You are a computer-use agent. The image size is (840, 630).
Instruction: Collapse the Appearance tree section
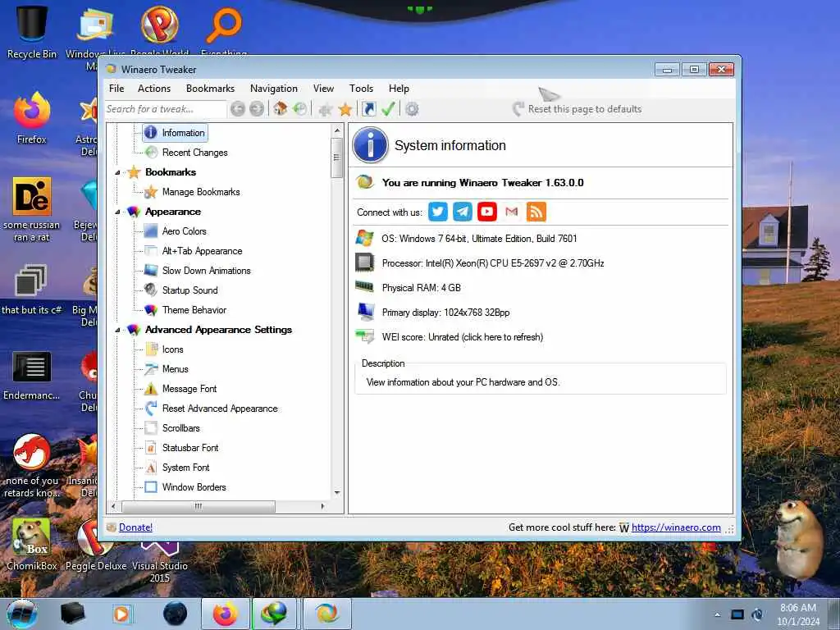(118, 212)
